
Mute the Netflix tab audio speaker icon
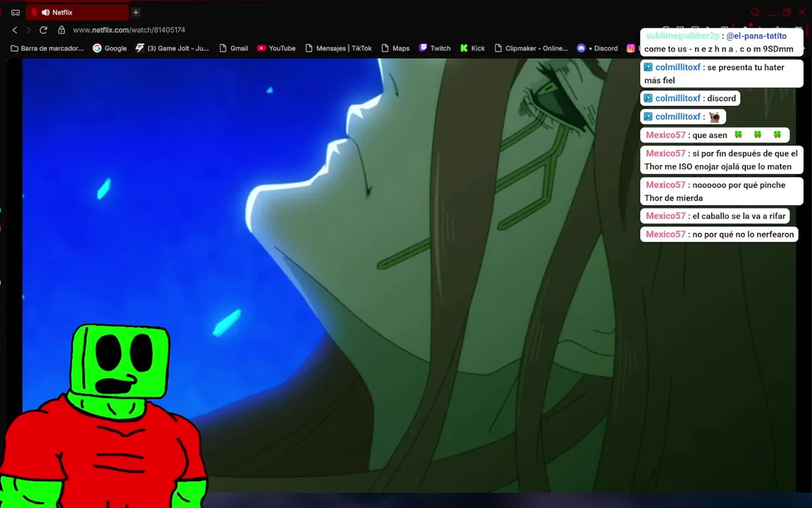click(x=46, y=13)
